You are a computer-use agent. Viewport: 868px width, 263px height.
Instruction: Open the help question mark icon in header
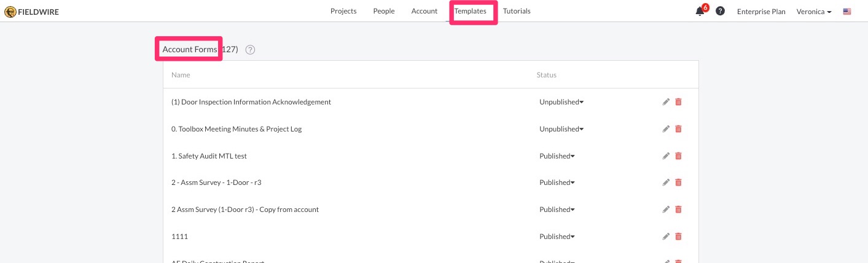720,11
